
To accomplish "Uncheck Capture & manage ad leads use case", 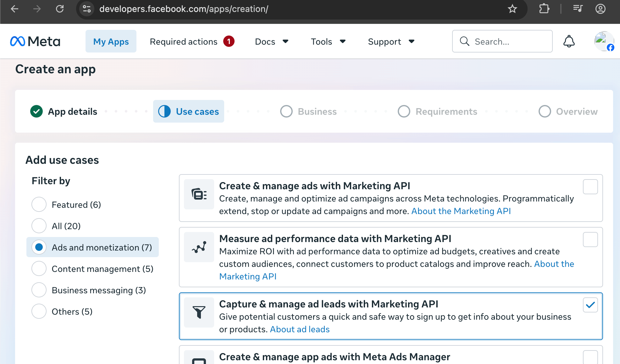I will pyautogui.click(x=590, y=305).
